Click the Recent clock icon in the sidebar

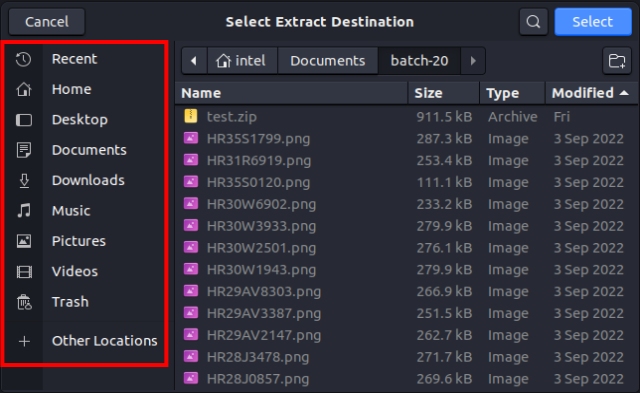coord(24,59)
